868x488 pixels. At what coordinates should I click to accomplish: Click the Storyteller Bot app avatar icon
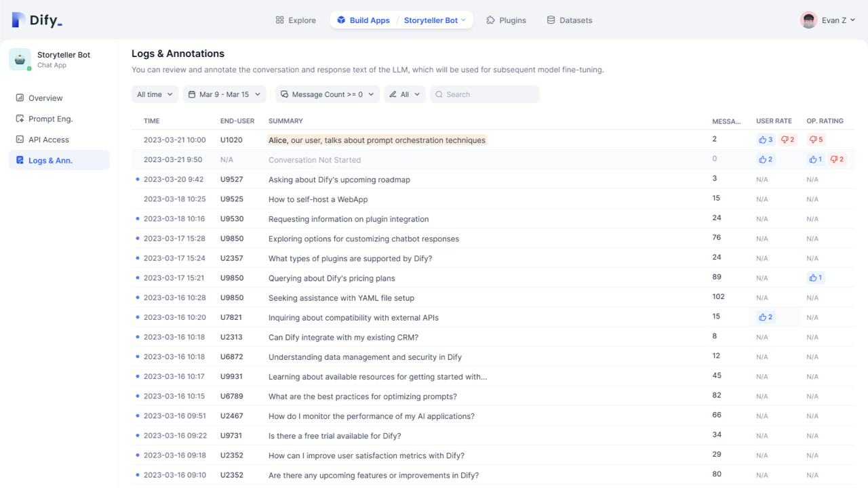tap(20, 60)
